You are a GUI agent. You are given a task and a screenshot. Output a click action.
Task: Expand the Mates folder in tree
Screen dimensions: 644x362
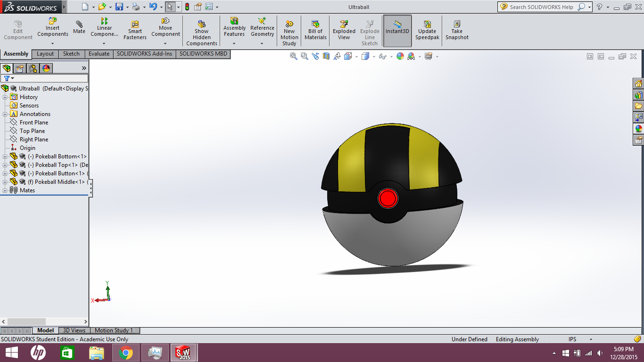[x=5, y=190]
